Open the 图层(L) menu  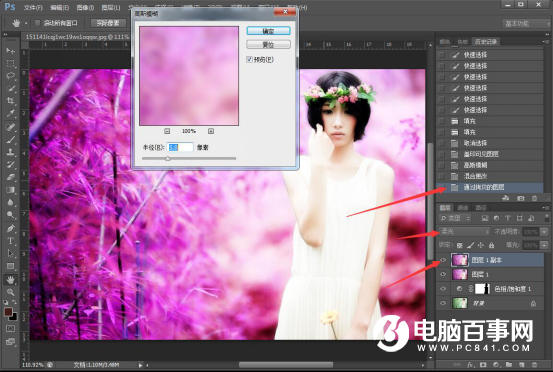tap(111, 7)
